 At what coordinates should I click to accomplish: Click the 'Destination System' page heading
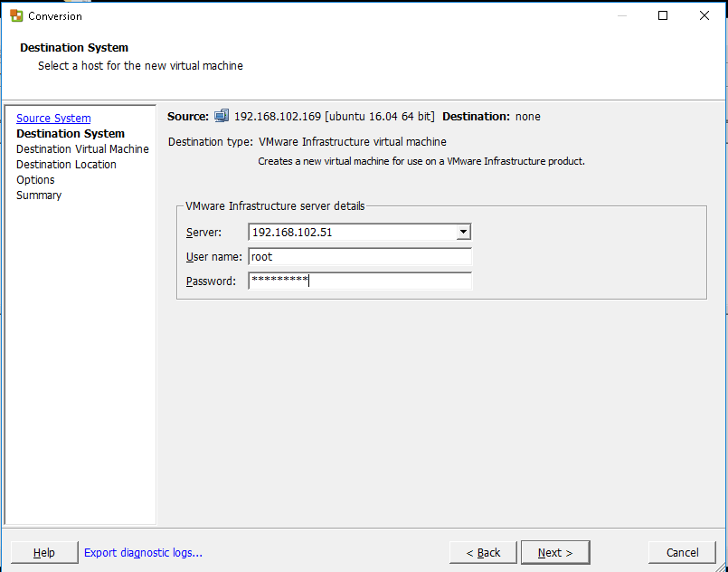coord(74,48)
